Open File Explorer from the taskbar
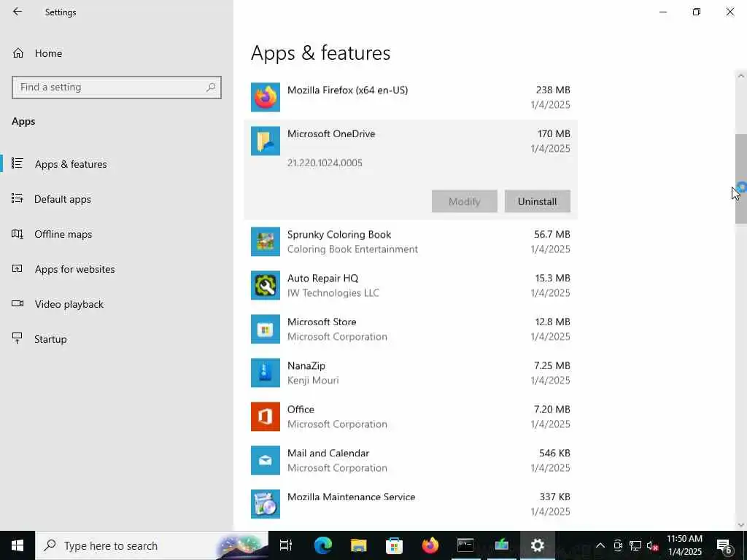The image size is (747, 560). point(359,545)
